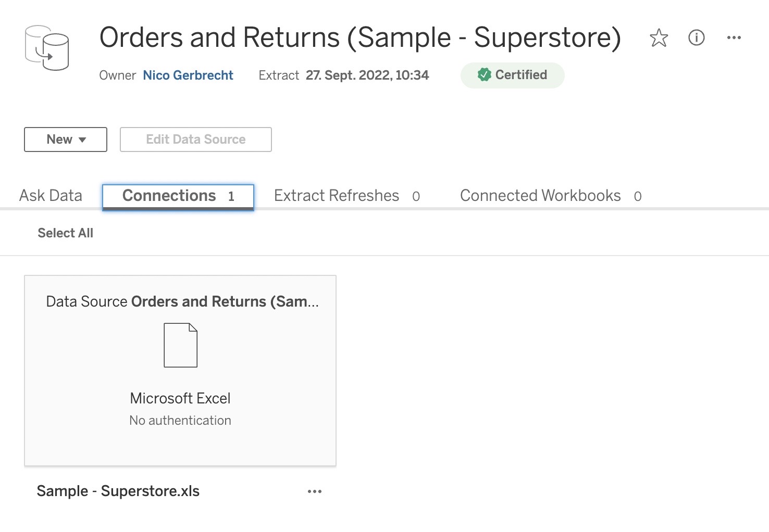Expand the New dropdown button
Image resolution: width=769 pixels, height=532 pixels.
[x=66, y=140]
